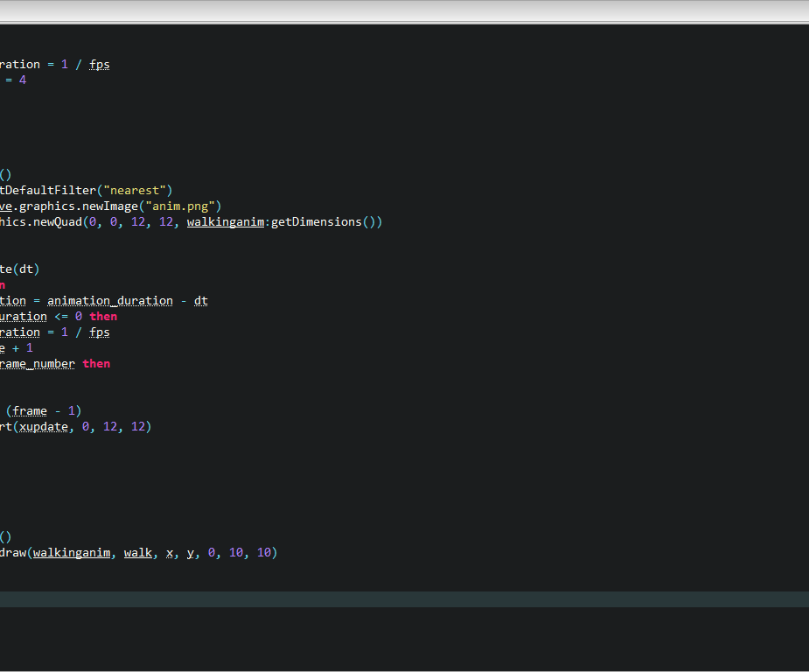Click the underlined walkinganim identifier in newQuad line

point(225,221)
